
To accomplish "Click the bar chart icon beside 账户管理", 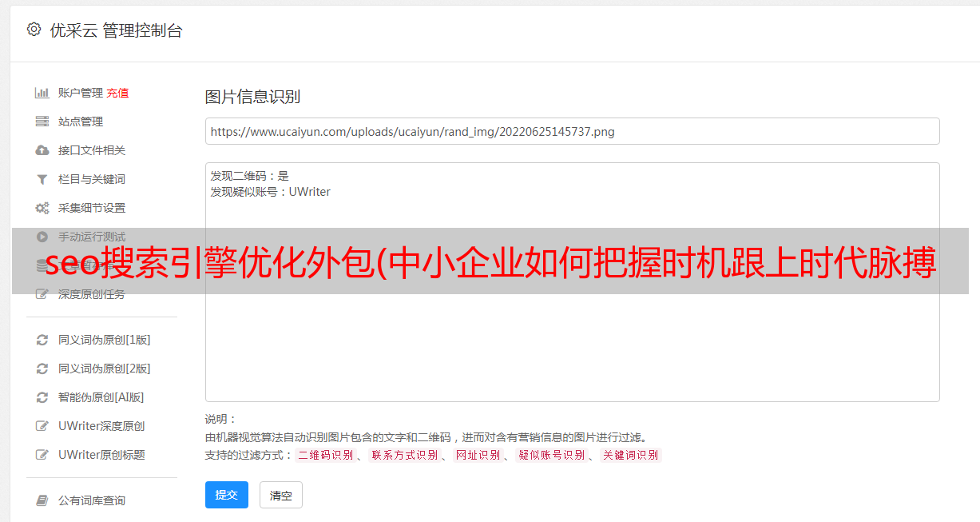I will [x=42, y=93].
